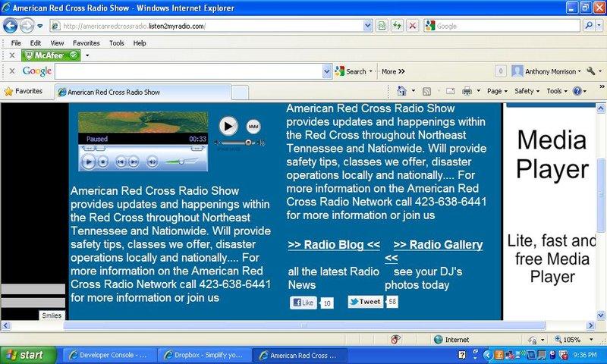Image resolution: width=607 pixels, height=364 pixels.
Task: Click the Favorites star button
Action: [x=24, y=91]
